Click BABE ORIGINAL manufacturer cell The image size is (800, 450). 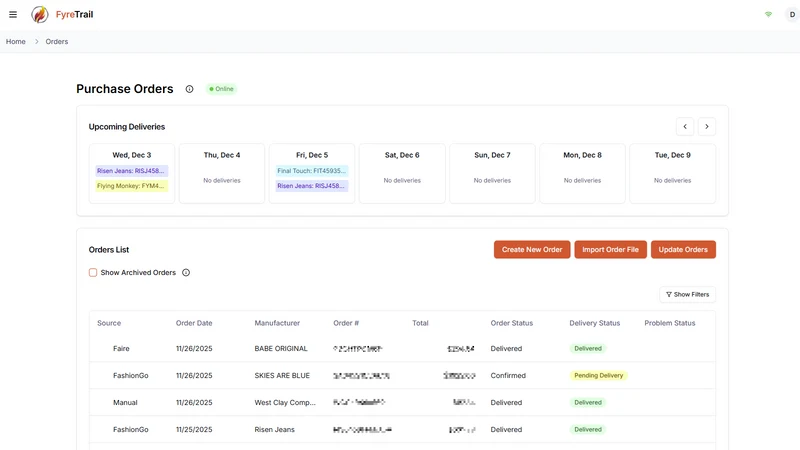pos(281,348)
